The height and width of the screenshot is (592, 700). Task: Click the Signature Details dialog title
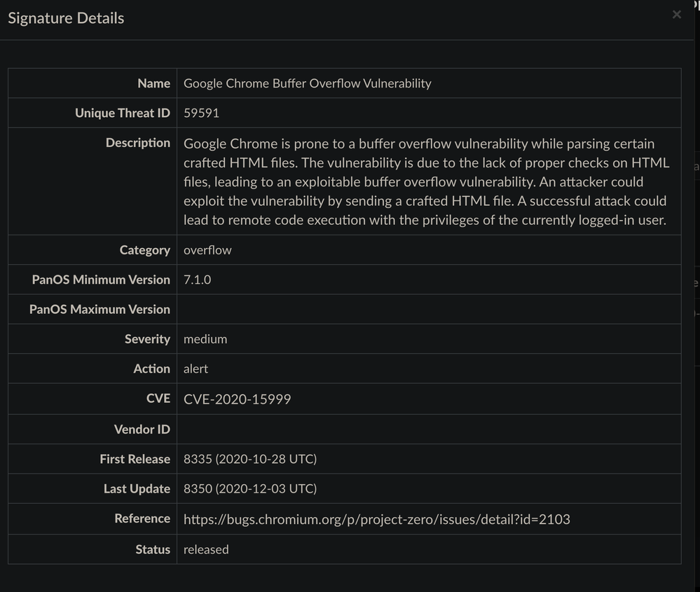(66, 18)
